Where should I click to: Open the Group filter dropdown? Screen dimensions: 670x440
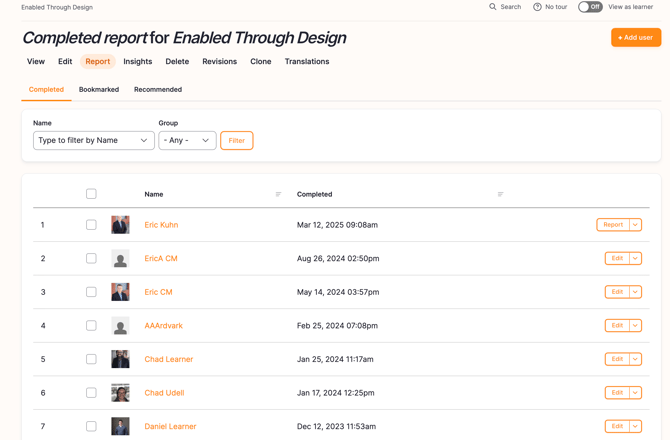coord(187,141)
